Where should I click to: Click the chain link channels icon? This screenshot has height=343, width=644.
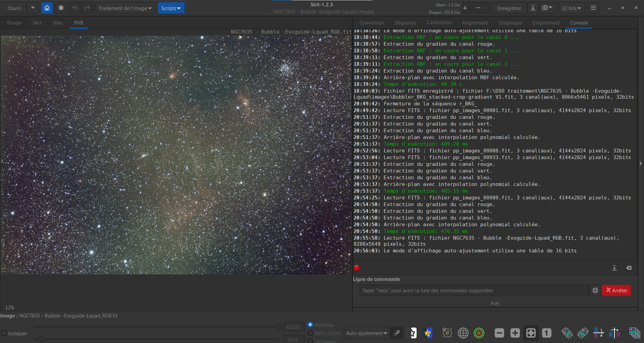(397, 333)
